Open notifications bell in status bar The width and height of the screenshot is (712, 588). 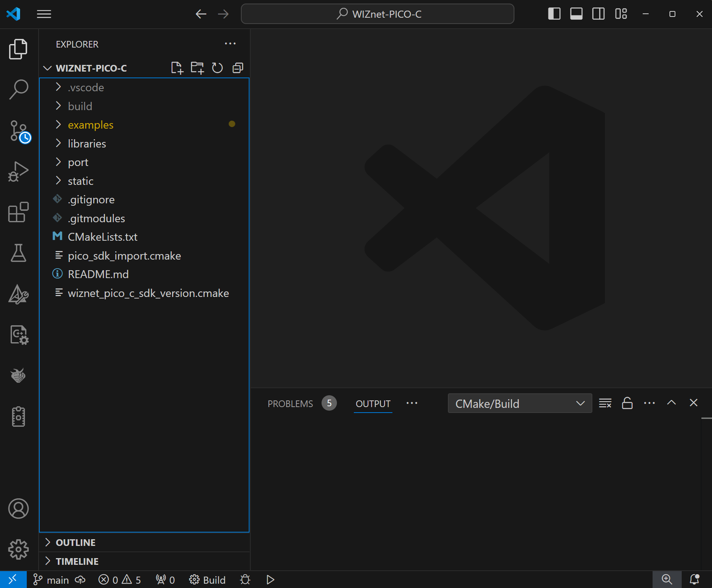695,579
